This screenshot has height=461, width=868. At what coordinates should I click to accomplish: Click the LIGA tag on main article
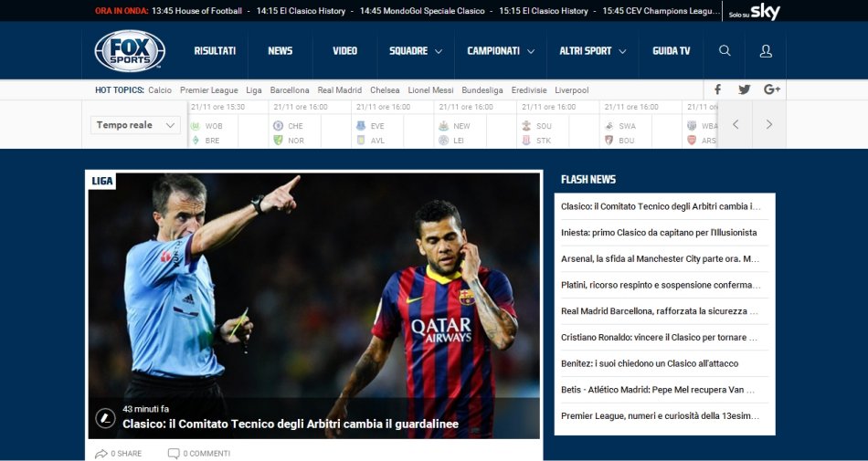[101, 181]
